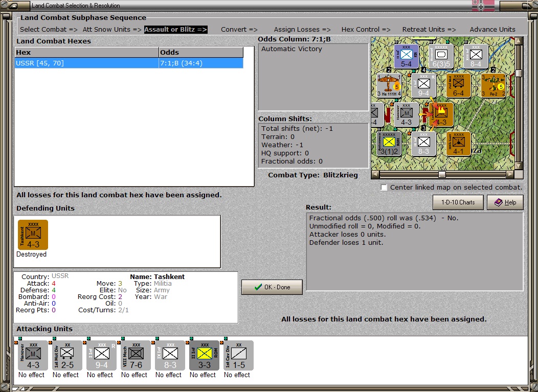Image resolution: width=538 pixels, height=392 pixels.
Task: Select 1st Mot Div 2-5 attacker
Action: click(x=68, y=355)
